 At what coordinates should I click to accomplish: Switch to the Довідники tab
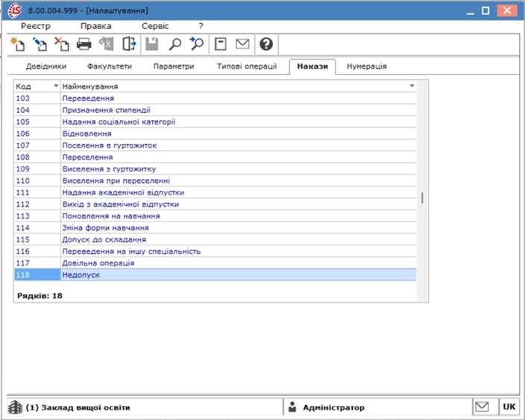[x=46, y=66]
